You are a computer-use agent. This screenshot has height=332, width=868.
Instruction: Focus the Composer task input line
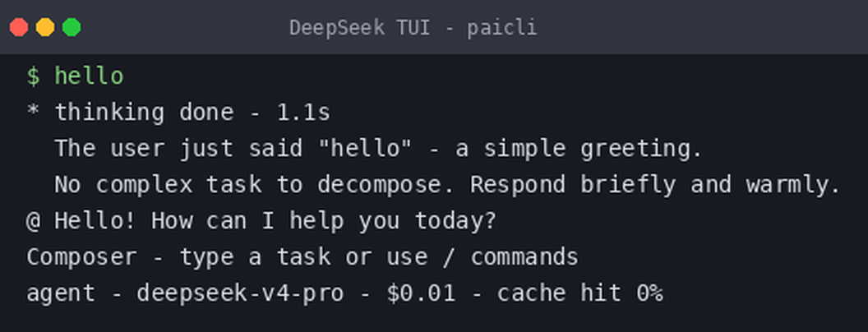[x=302, y=257]
